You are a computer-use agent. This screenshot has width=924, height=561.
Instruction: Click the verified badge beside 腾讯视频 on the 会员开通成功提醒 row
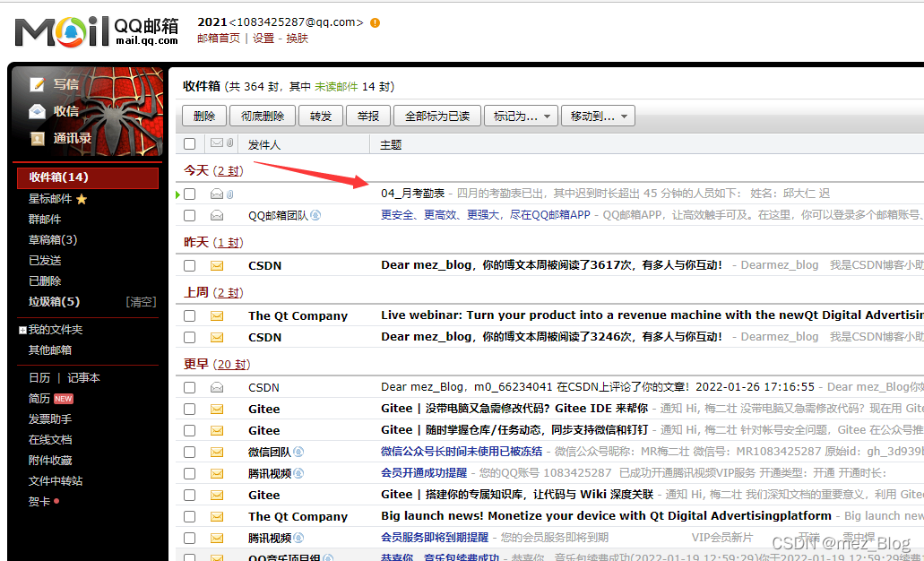tap(298, 473)
